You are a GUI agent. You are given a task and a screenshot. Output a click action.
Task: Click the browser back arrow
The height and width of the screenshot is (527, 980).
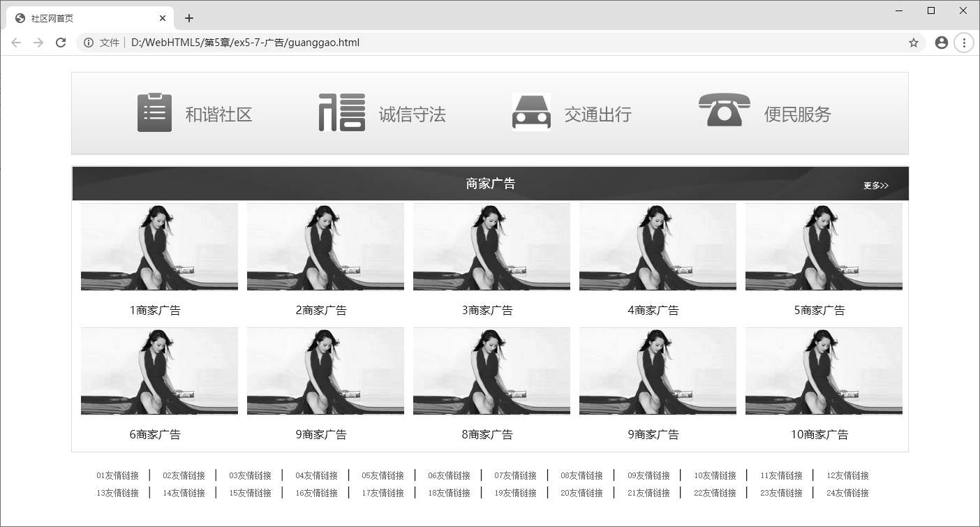(15, 43)
